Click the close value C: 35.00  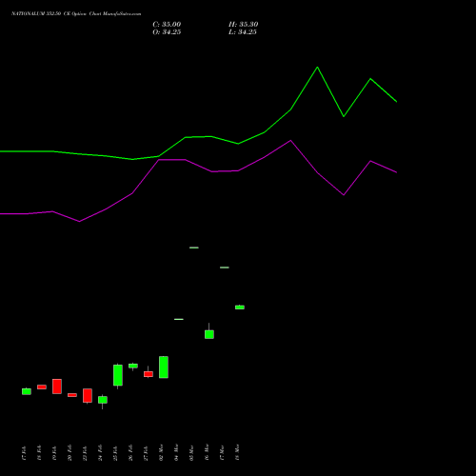[167, 25]
